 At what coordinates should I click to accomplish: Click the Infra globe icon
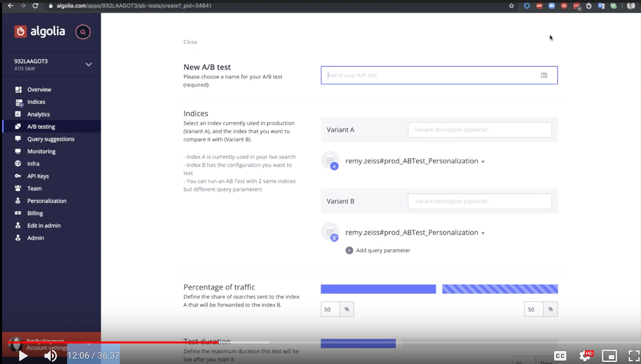(x=18, y=164)
